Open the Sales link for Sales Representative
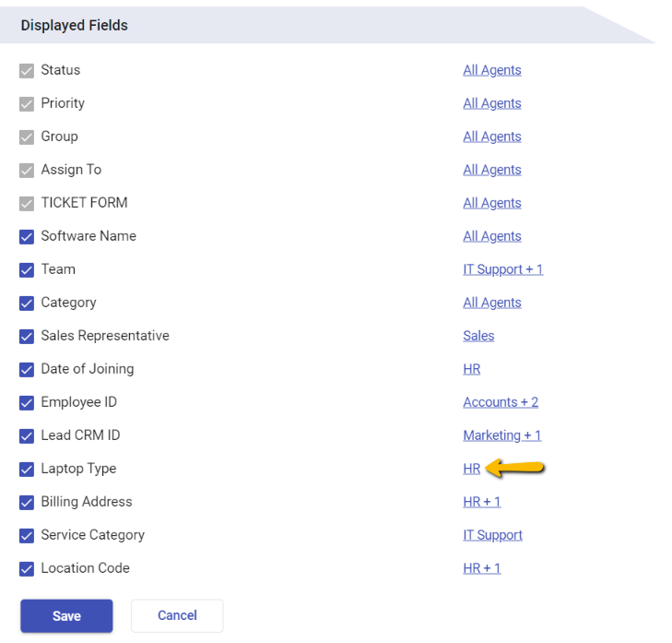Viewport: 672px width, 643px height. pyautogui.click(x=478, y=336)
